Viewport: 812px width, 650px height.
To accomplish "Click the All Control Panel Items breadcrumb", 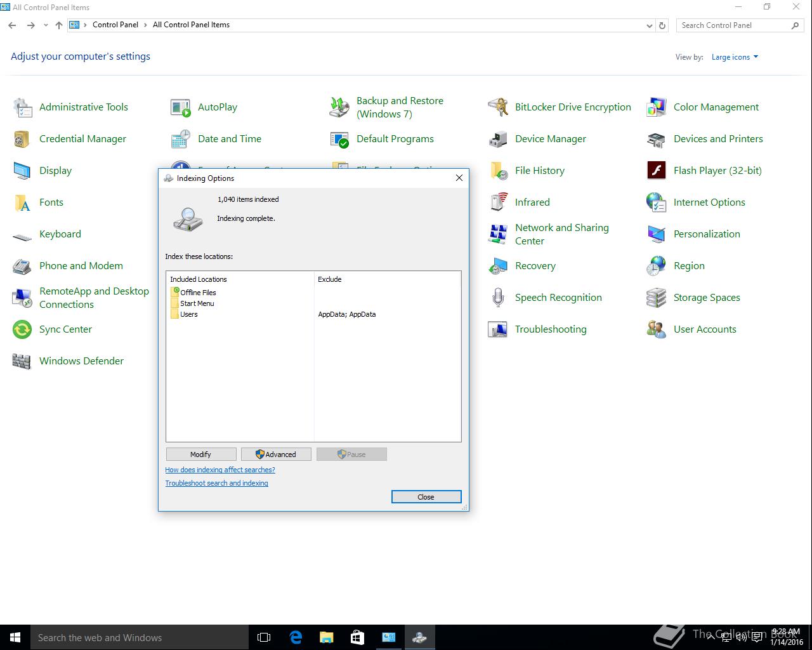I will click(x=191, y=25).
